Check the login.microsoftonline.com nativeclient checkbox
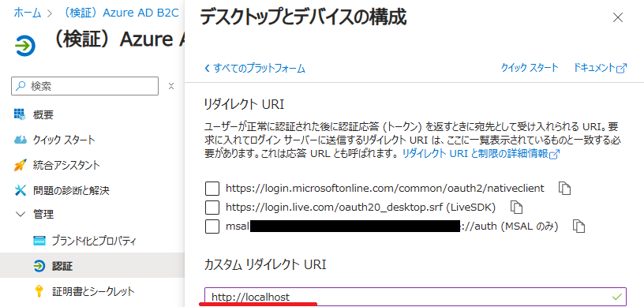The image size is (644, 307). pyautogui.click(x=212, y=189)
